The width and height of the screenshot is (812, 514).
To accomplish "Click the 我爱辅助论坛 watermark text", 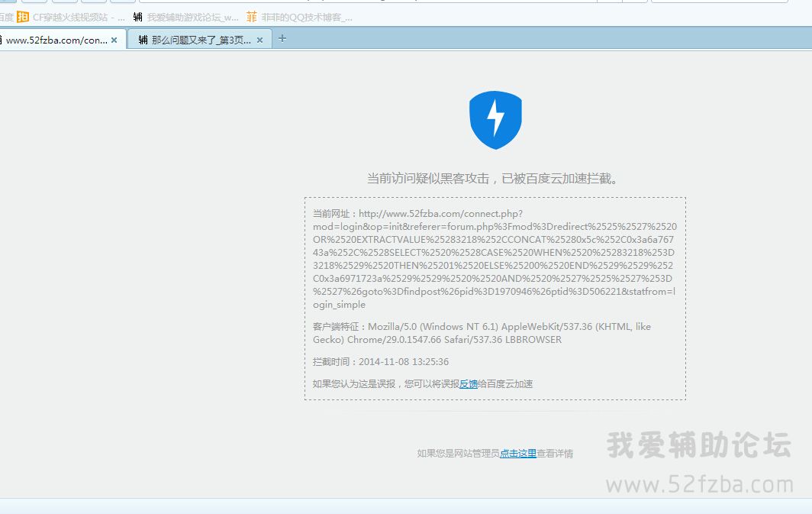I will click(x=698, y=445).
